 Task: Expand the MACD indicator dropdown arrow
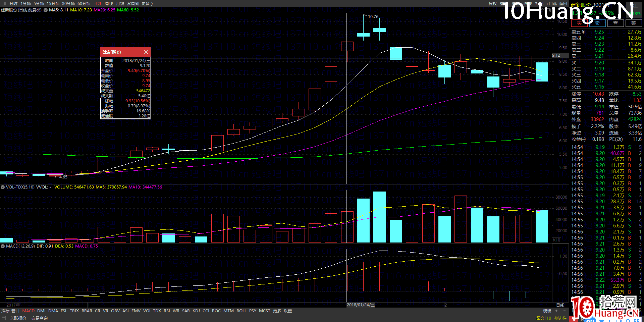(x=3, y=246)
